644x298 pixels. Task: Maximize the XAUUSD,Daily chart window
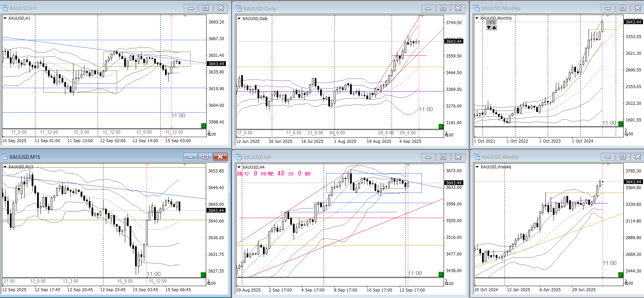click(x=443, y=9)
